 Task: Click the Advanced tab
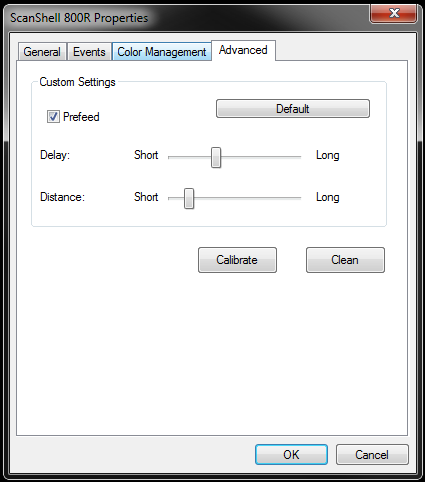click(x=243, y=50)
